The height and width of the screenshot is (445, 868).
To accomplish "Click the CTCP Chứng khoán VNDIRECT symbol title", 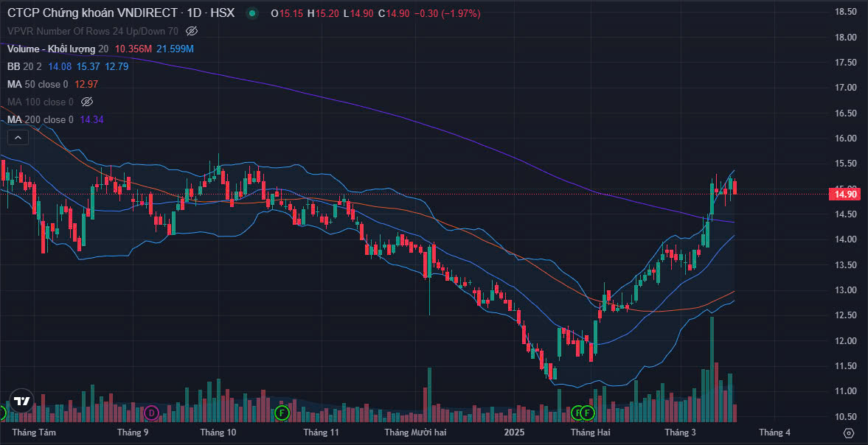I will (x=121, y=14).
